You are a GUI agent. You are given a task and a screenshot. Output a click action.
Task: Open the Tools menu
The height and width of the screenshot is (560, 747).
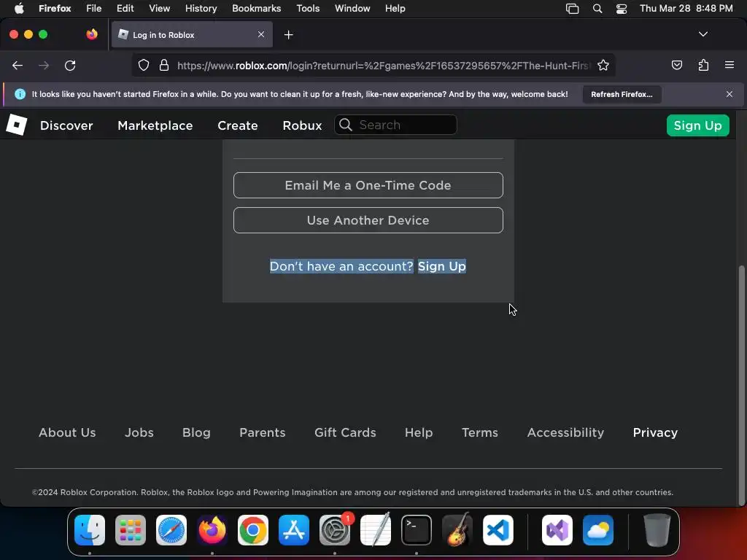point(308,9)
